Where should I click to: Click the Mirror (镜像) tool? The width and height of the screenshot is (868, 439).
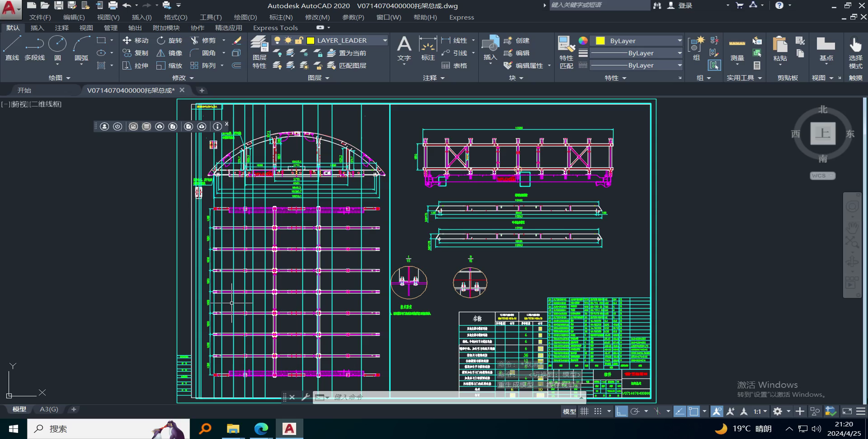click(x=170, y=53)
